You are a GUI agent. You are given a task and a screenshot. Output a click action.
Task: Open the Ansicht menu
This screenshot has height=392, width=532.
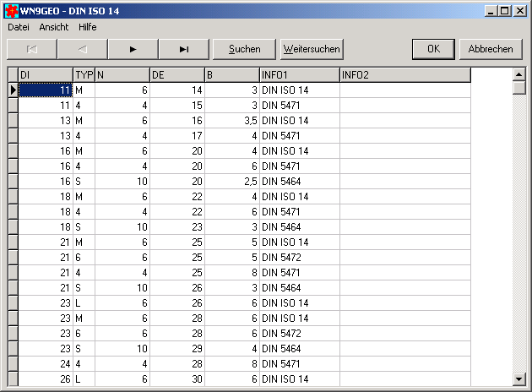[54, 27]
